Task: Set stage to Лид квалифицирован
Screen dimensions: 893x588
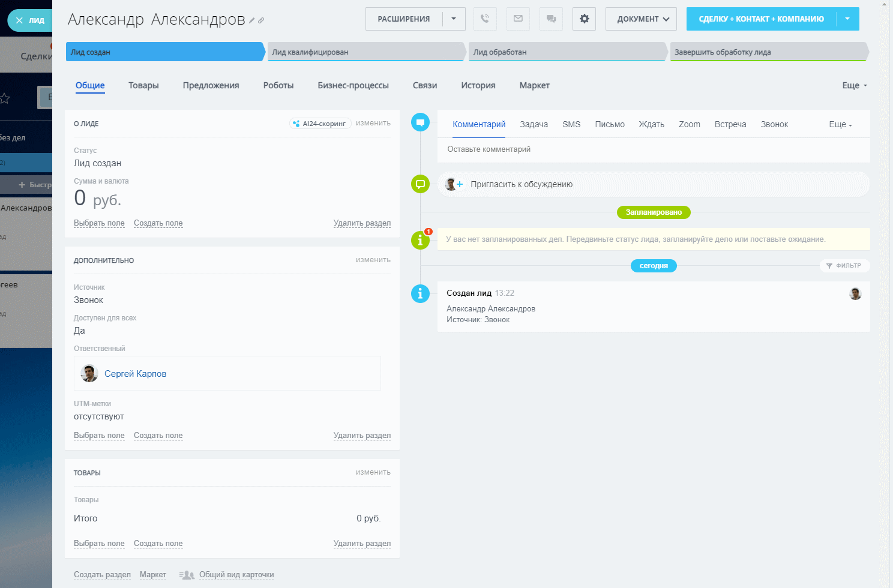Action: coord(366,52)
